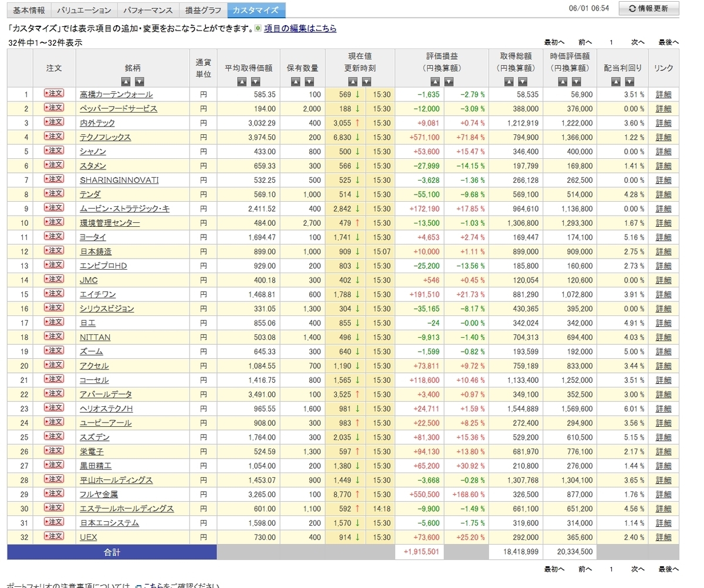
Task: Open アクセル stock link
Action: [94, 366]
